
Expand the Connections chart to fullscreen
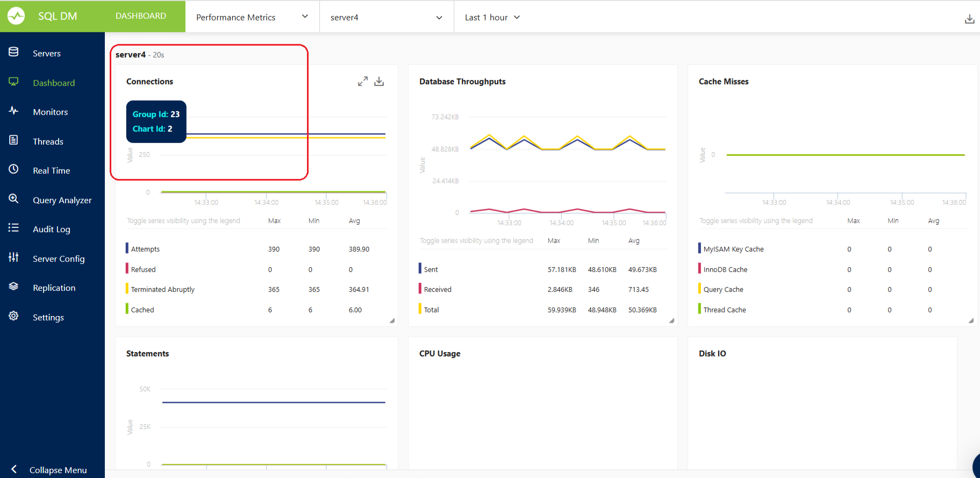coord(363,81)
